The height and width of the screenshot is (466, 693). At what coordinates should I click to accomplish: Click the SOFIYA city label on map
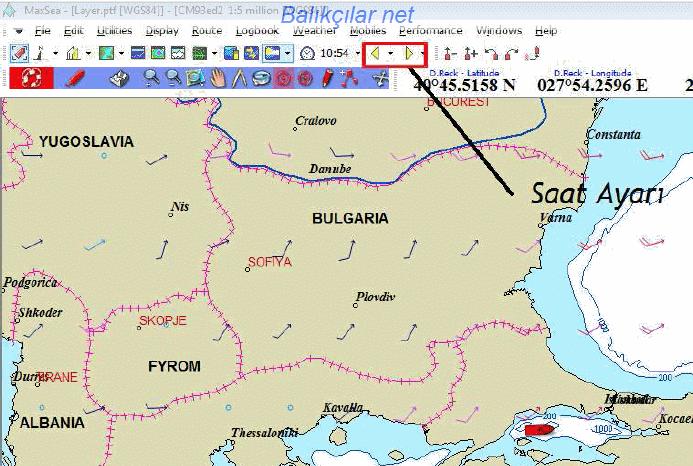269,262
